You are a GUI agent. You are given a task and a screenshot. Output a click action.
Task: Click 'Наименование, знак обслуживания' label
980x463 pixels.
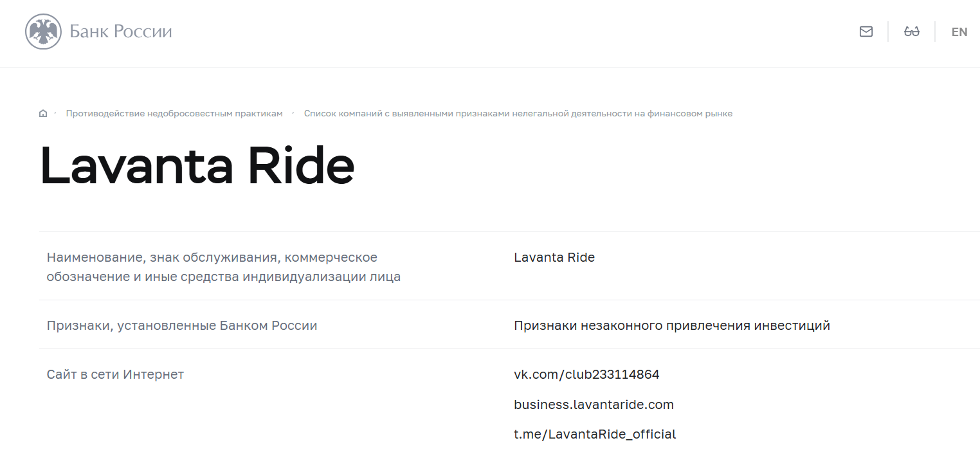(223, 268)
